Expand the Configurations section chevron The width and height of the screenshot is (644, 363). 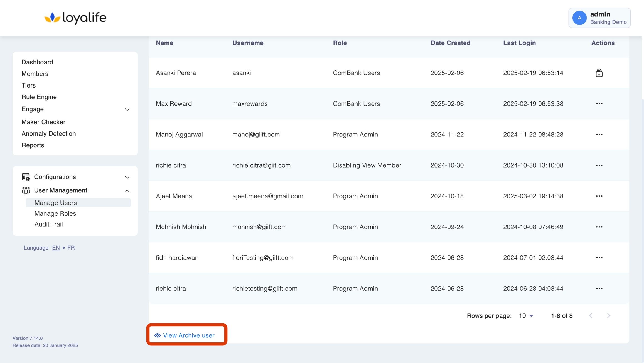click(127, 177)
